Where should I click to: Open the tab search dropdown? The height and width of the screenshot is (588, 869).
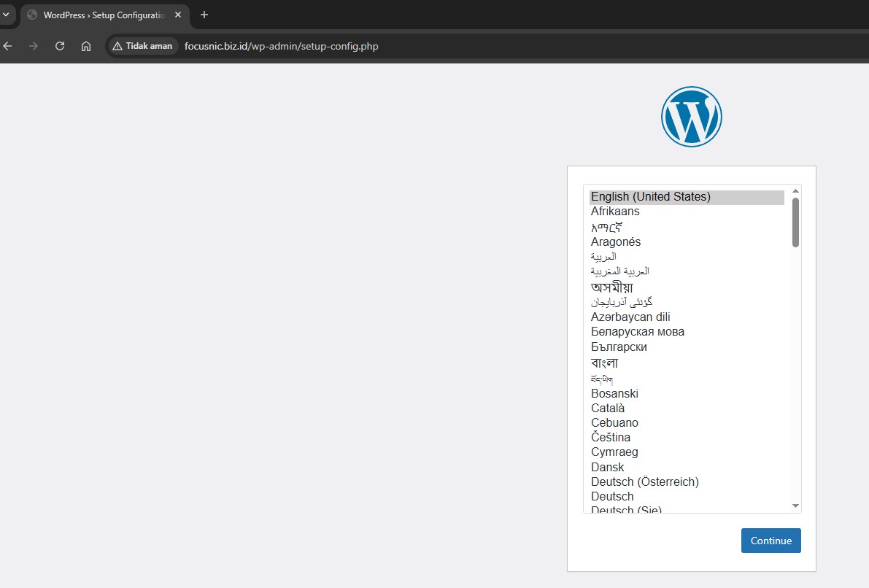click(x=6, y=15)
